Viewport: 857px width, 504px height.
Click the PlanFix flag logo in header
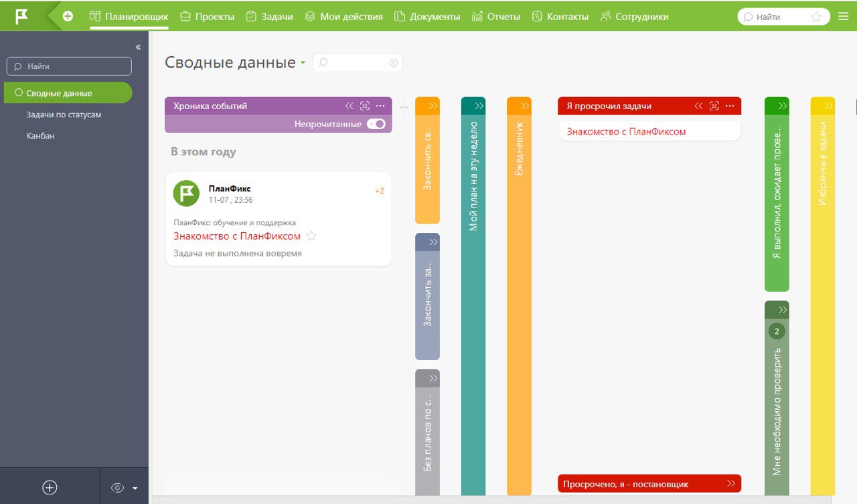click(22, 16)
